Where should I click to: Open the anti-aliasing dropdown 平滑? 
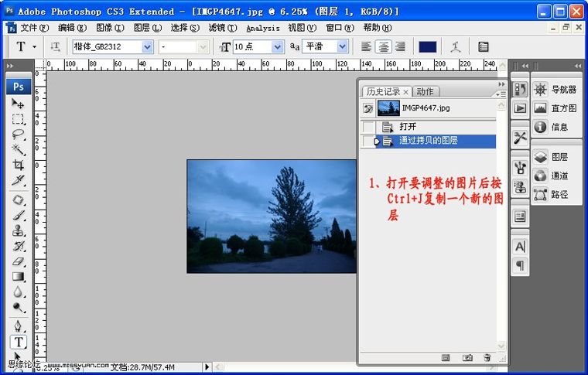click(343, 47)
